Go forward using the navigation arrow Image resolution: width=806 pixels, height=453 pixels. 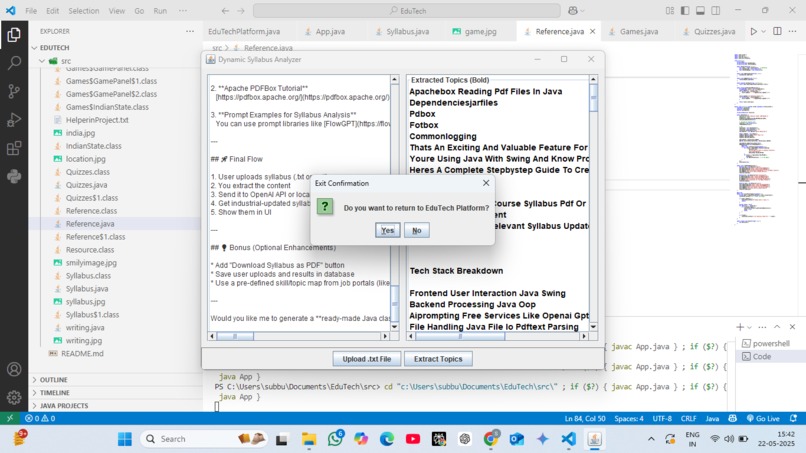(x=241, y=10)
